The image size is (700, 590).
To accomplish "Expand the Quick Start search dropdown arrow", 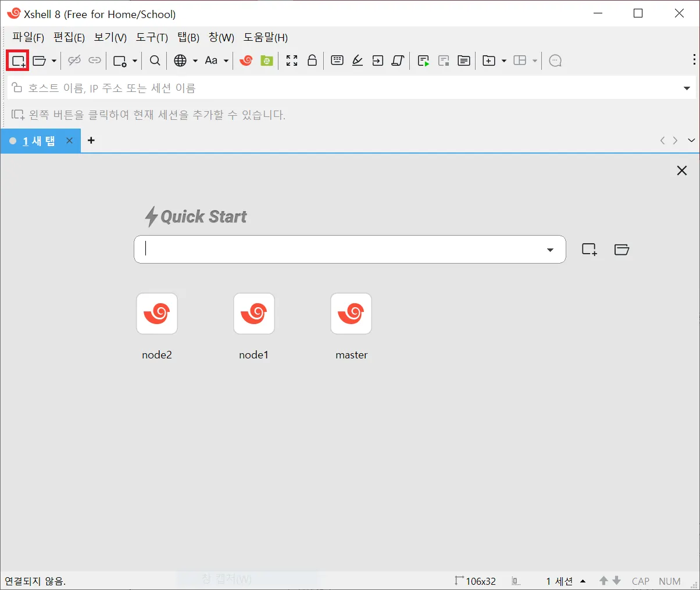I will [x=550, y=250].
